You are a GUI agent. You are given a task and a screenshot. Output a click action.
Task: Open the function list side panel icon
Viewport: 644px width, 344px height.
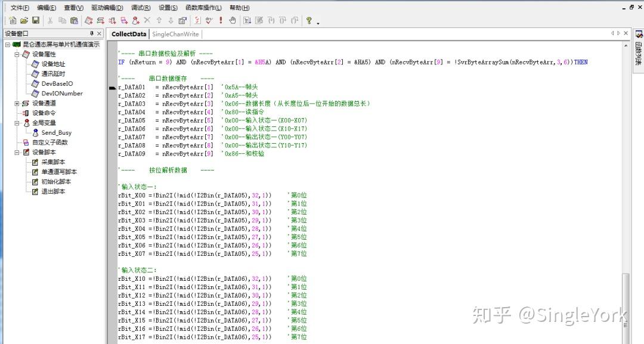(639, 35)
